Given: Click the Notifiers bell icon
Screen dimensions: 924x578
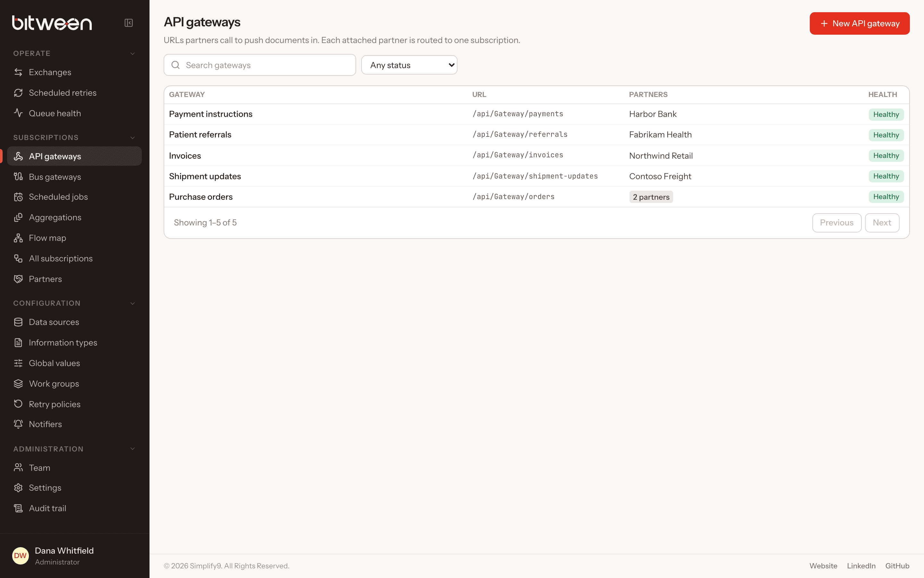Looking at the screenshot, I should 18,424.
